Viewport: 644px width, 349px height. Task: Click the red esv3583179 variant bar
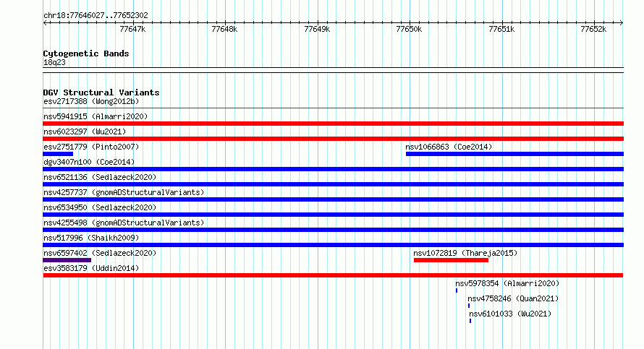point(333,275)
